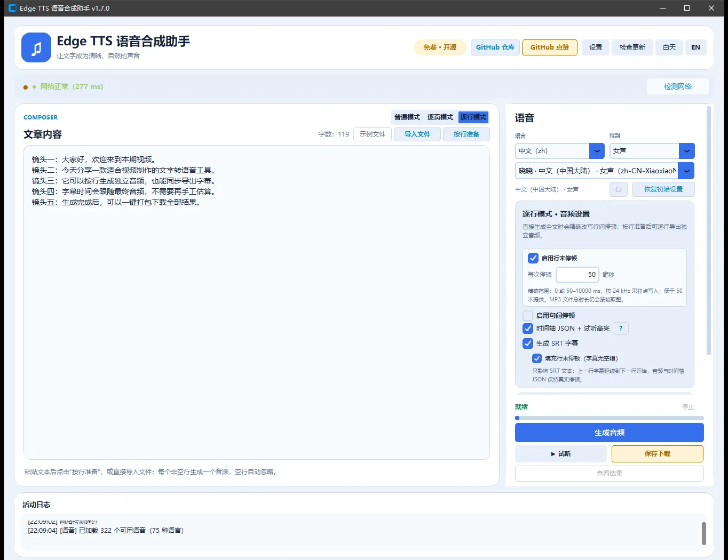
Task: Load the 示例文件 sample
Action: click(373, 134)
